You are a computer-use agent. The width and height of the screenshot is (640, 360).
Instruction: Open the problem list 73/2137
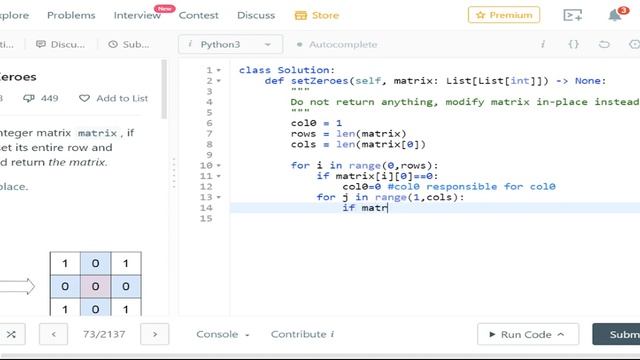point(104,334)
